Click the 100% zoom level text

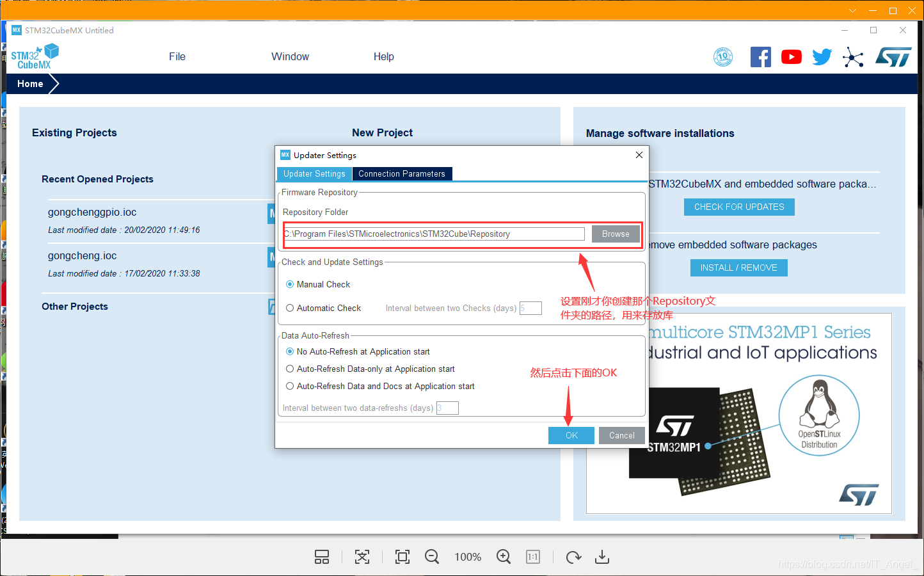pos(468,557)
